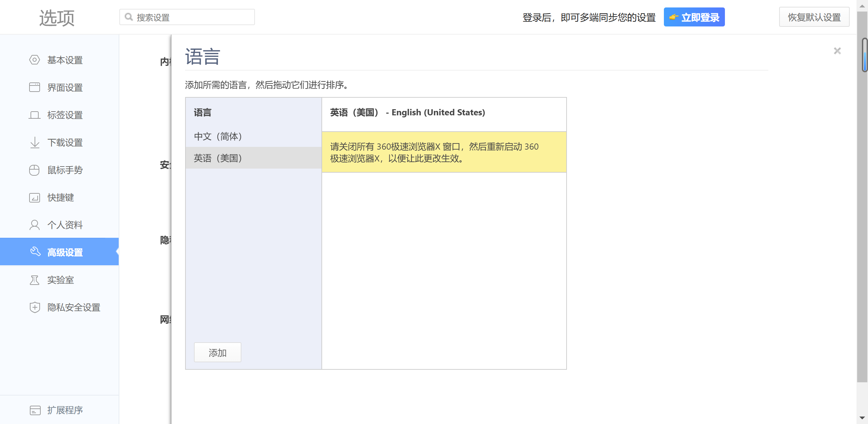This screenshot has height=424, width=868.
Task: Open 鼠标手势 mouse icon
Action: (34, 170)
